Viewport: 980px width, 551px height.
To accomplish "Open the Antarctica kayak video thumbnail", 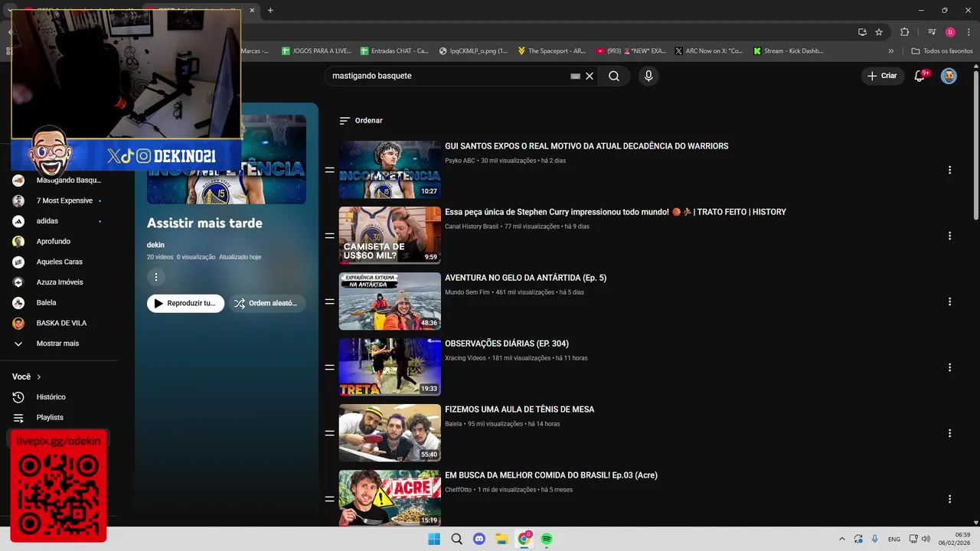I will (390, 302).
